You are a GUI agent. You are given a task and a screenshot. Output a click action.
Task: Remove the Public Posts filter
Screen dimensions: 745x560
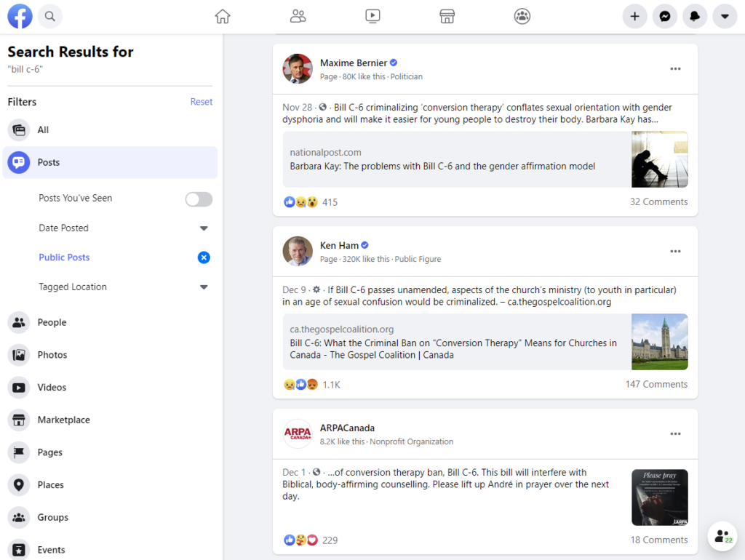[x=204, y=257]
